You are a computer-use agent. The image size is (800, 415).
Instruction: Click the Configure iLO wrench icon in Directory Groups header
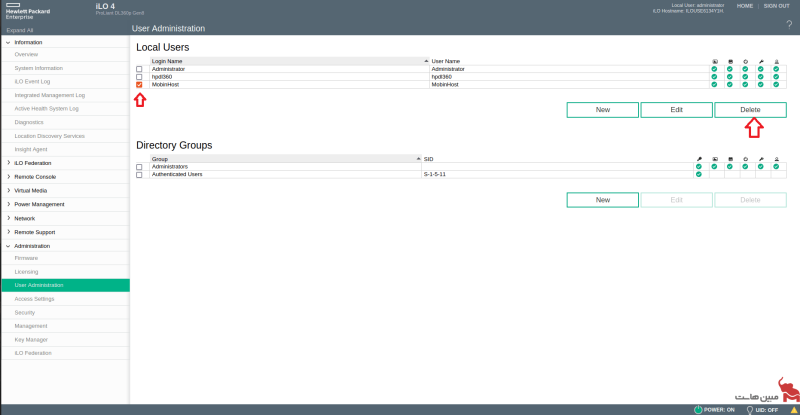[761, 159]
